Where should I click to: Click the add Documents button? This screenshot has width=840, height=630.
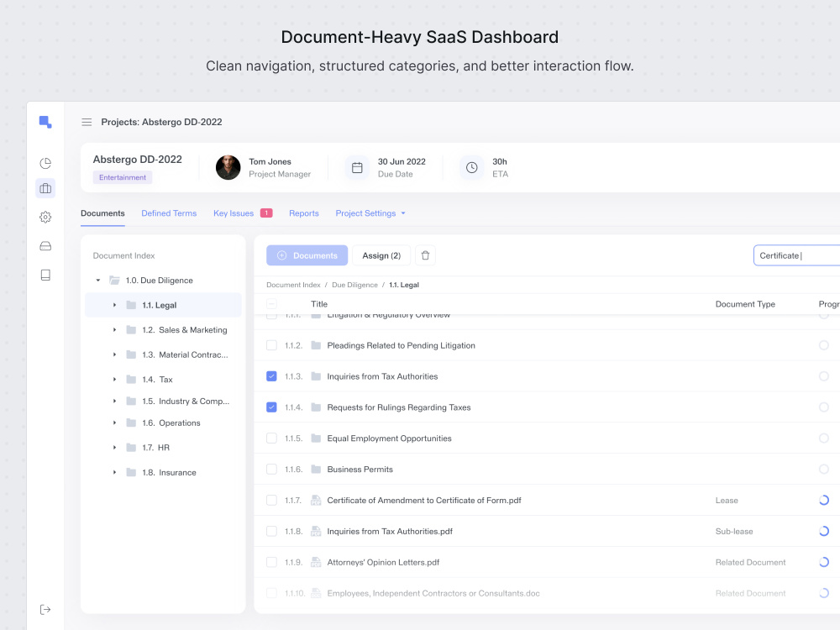click(307, 255)
